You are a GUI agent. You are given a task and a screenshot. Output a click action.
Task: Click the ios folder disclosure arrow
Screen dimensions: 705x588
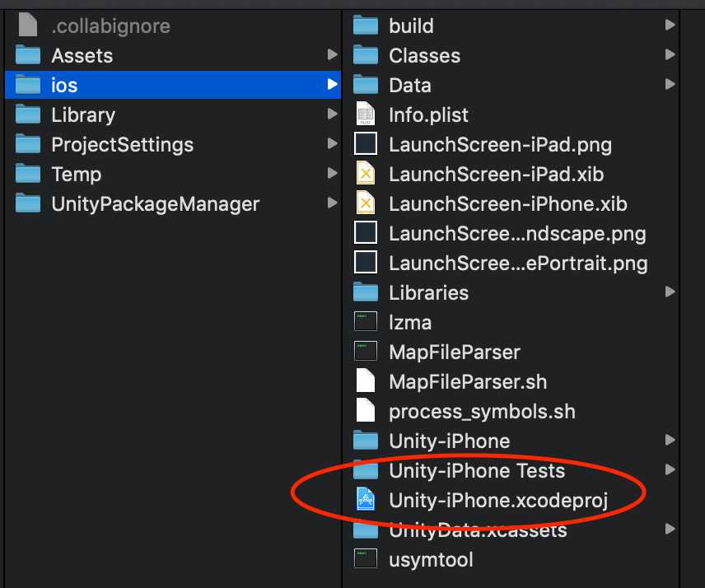pos(332,85)
